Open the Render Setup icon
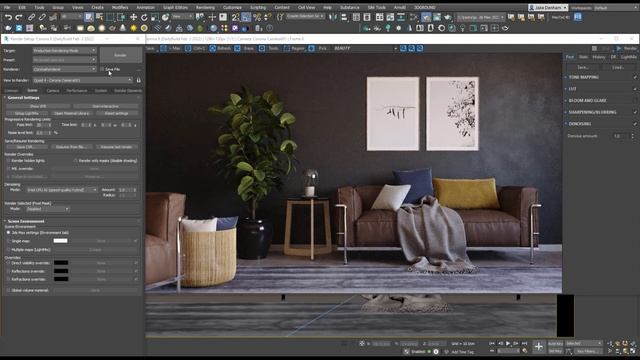 point(426,17)
